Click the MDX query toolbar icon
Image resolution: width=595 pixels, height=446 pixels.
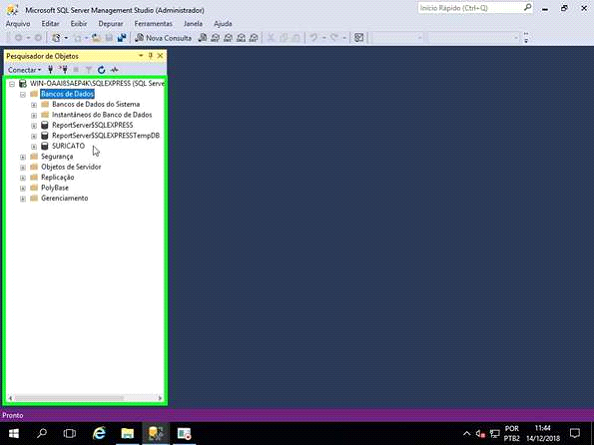(216, 38)
